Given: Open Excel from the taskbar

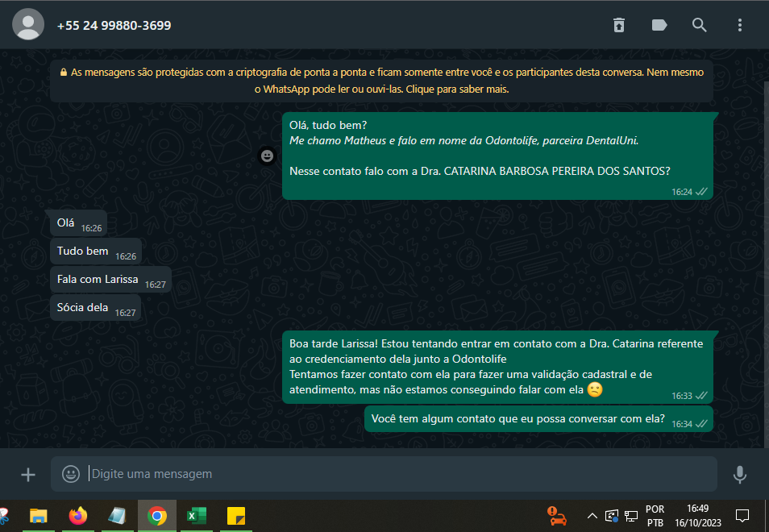Looking at the screenshot, I should [197, 516].
